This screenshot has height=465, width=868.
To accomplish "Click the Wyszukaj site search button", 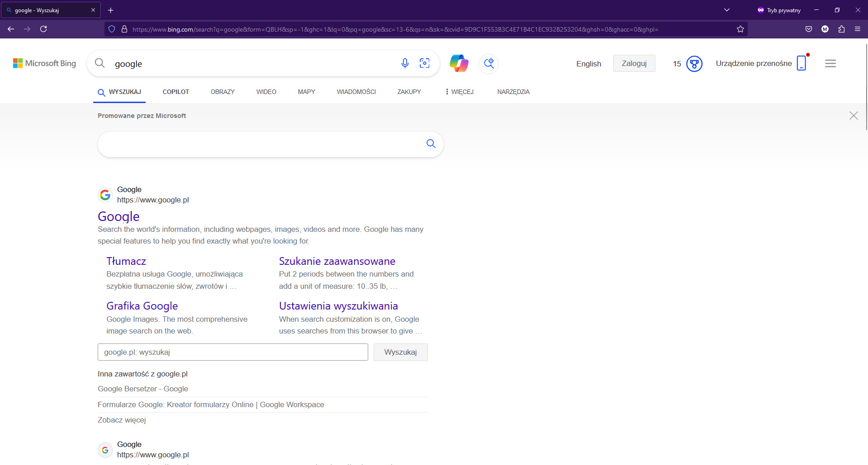I will [401, 352].
